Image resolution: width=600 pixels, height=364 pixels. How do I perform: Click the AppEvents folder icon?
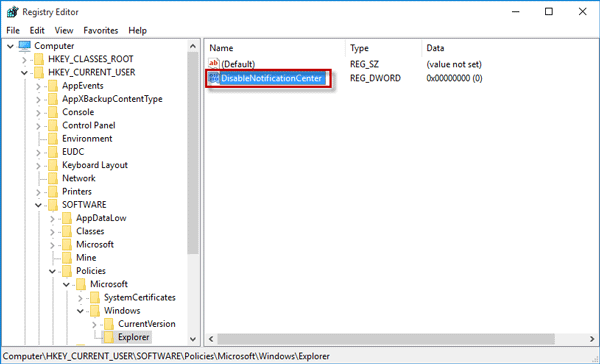53,85
